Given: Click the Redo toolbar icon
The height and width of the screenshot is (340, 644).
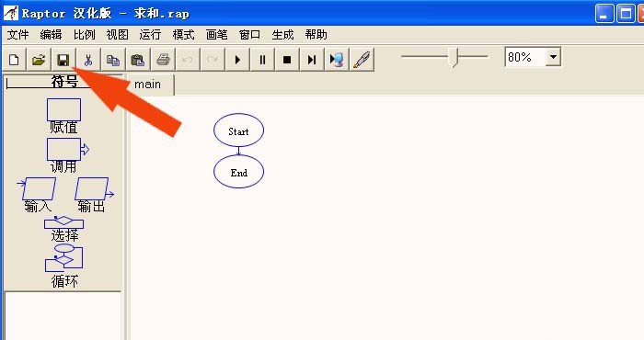Looking at the screenshot, I should [213, 60].
